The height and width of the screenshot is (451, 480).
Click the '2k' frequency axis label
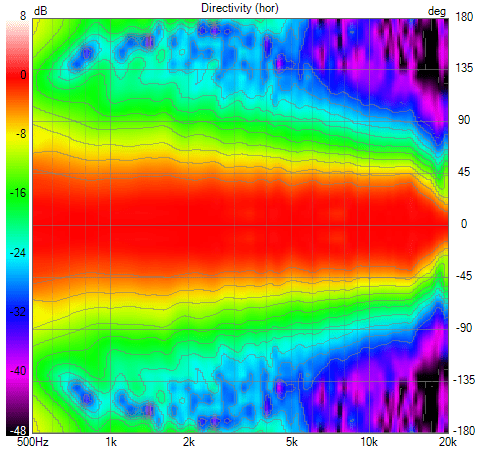click(189, 442)
